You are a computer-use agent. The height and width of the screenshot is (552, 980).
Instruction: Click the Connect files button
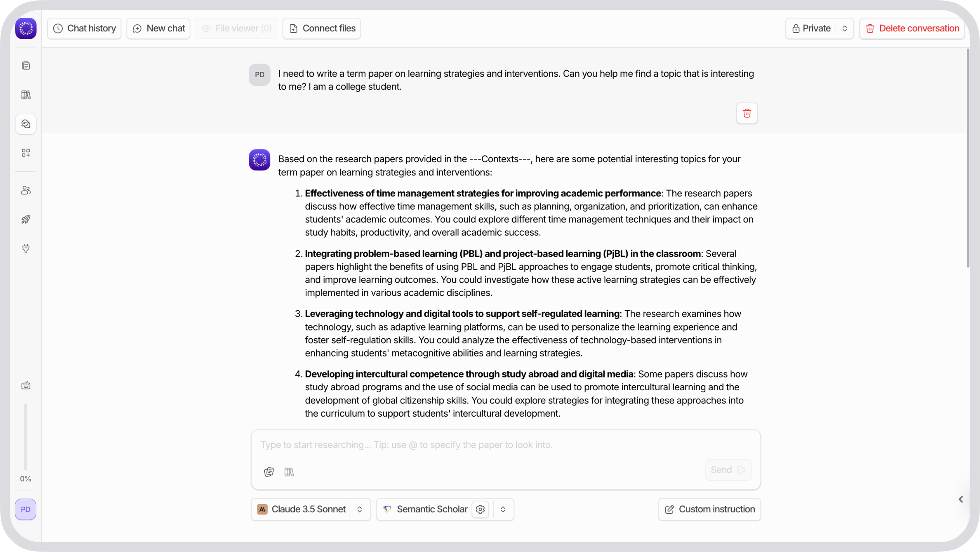coord(322,28)
